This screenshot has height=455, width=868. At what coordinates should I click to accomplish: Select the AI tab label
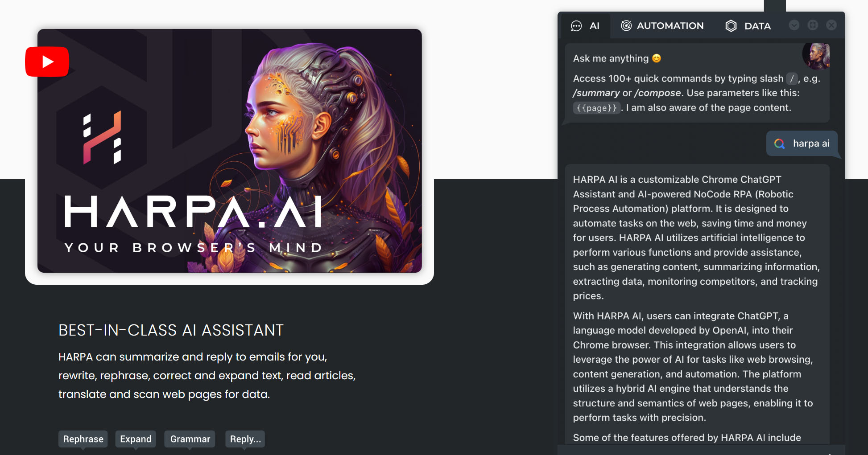595,26
